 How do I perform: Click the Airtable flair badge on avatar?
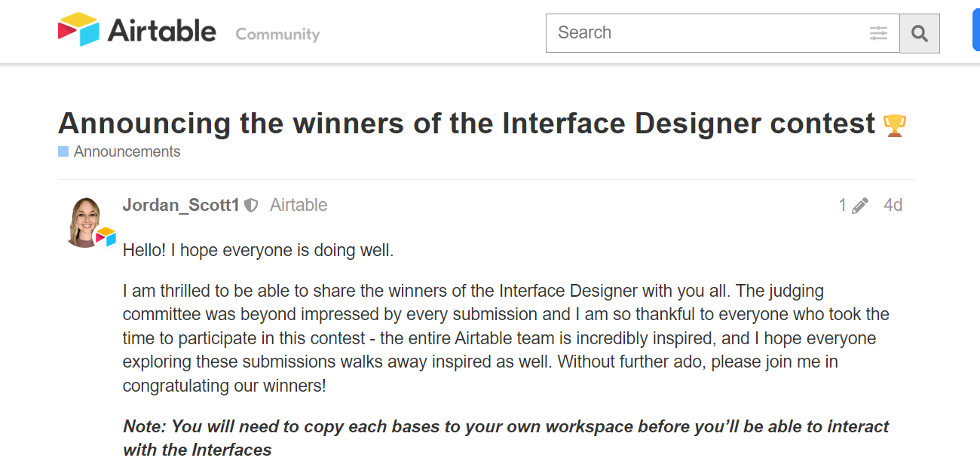point(106,236)
